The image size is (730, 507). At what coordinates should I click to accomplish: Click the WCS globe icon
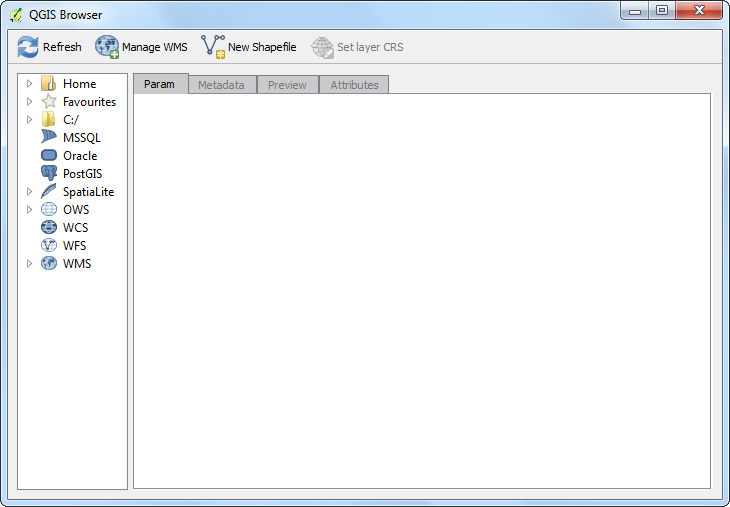pyautogui.click(x=48, y=227)
